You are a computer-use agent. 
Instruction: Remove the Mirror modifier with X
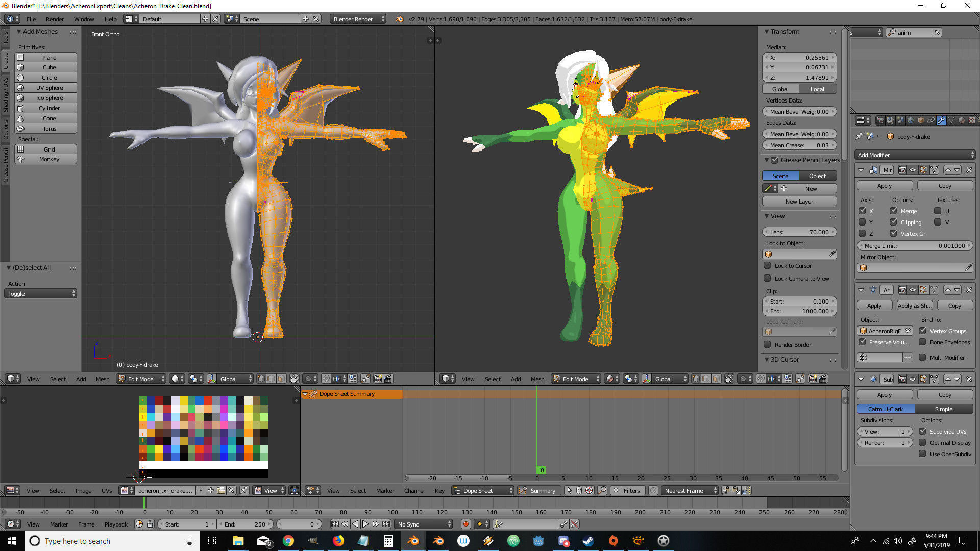click(969, 170)
